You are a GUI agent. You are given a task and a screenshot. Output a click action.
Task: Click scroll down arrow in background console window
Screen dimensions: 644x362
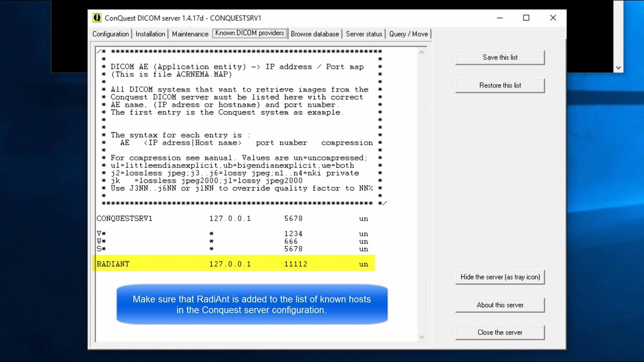pos(618,68)
